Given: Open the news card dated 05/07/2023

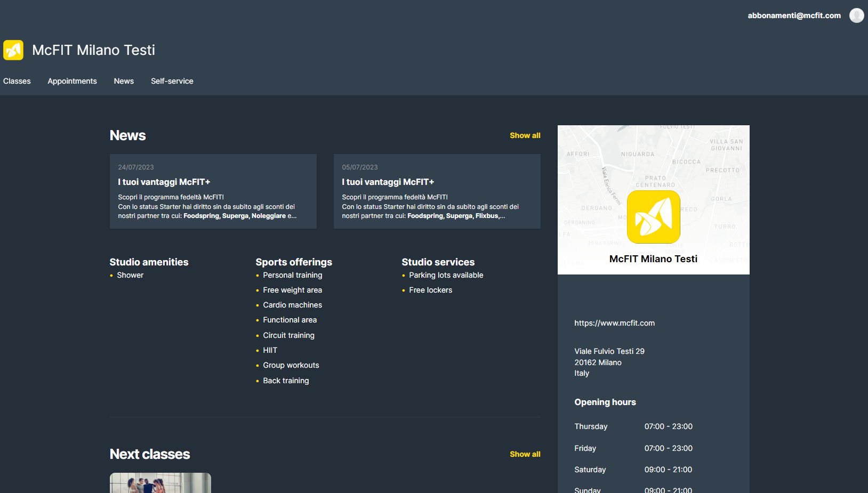Looking at the screenshot, I should click(437, 191).
